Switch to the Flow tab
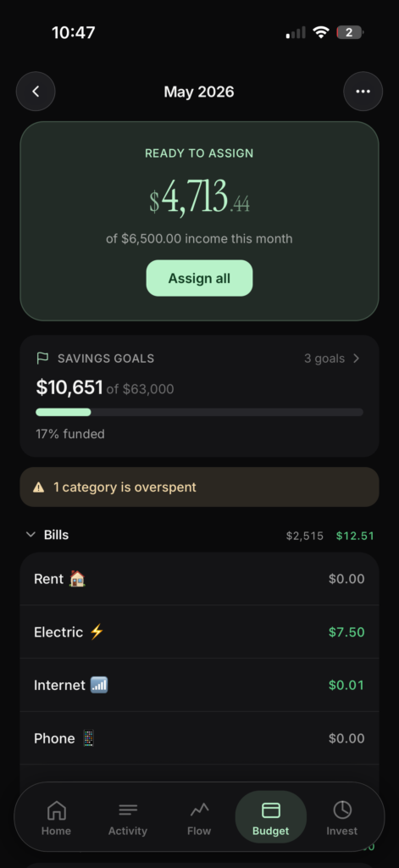This screenshot has height=868, width=399. (x=199, y=820)
